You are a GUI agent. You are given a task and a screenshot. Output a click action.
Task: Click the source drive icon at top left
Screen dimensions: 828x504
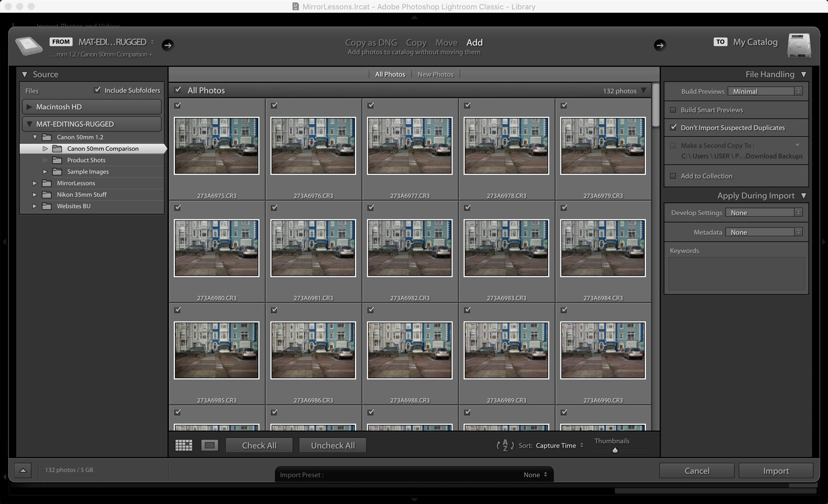[x=28, y=46]
